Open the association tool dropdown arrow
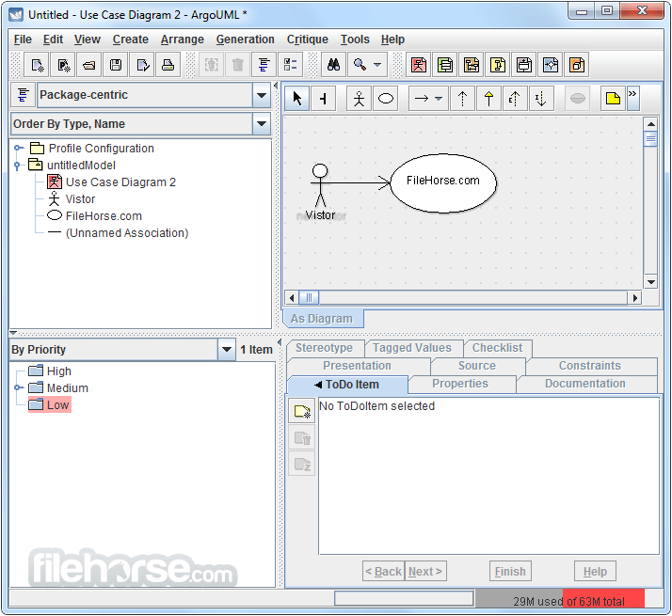Viewport: 672px width, 616px height. (x=439, y=99)
